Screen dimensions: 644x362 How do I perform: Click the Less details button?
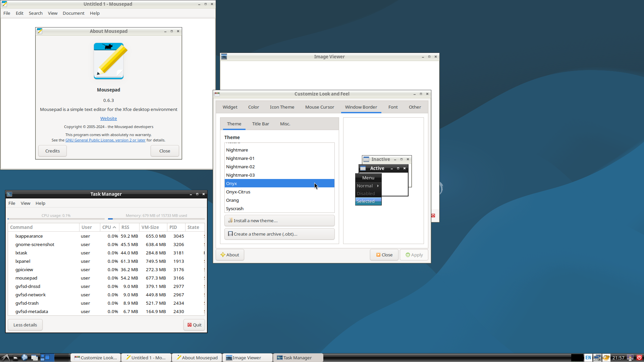[x=25, y=325]
